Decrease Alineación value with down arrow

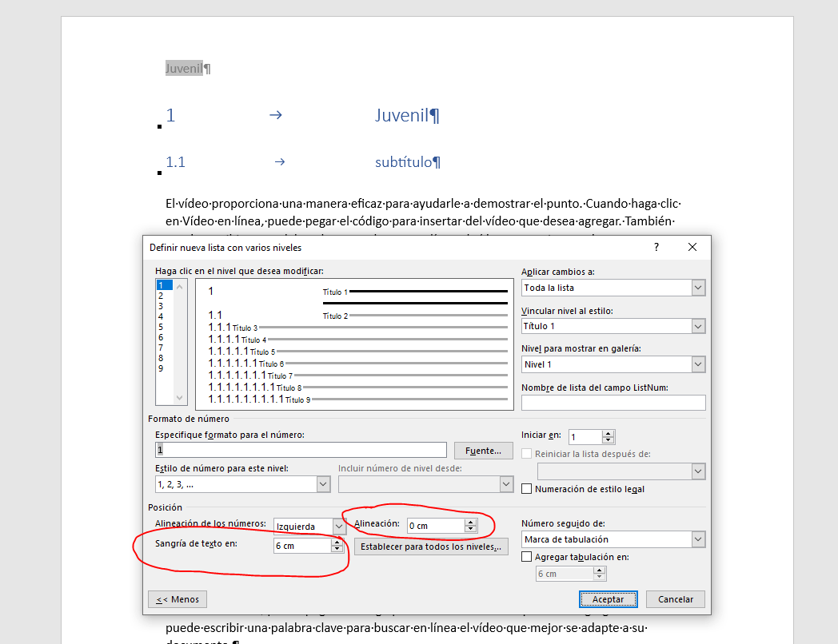(470, 529)
